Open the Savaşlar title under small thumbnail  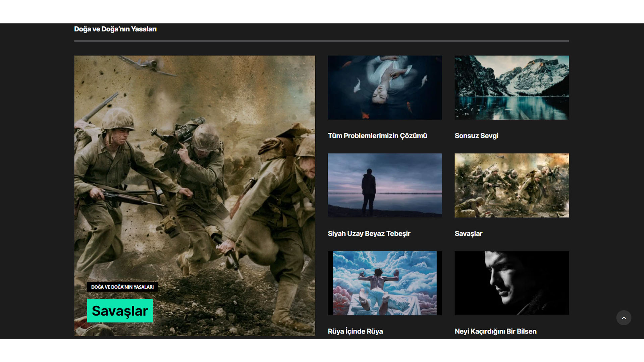(468, 234)
